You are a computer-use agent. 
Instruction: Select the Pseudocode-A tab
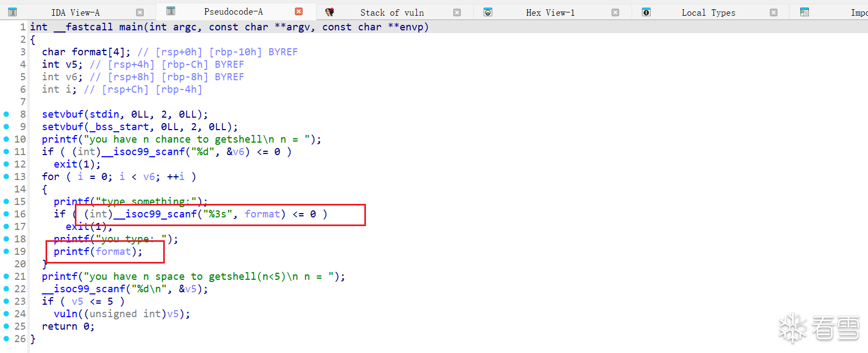tap(234, 11)
